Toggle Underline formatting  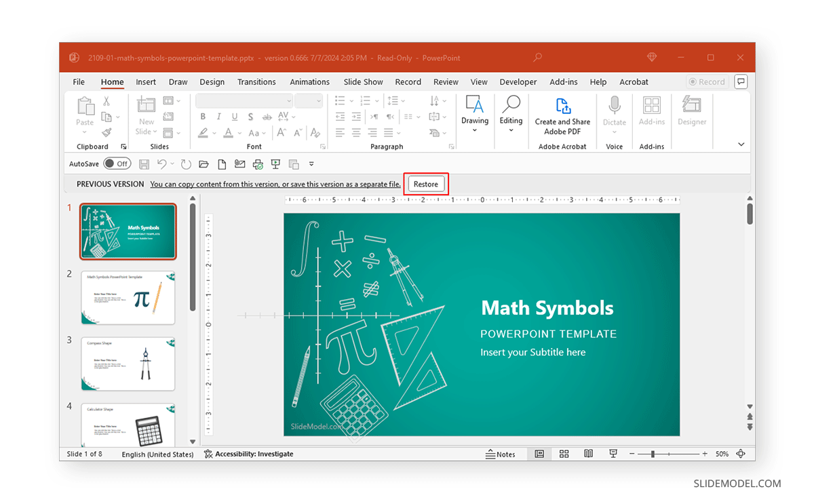pyautogui.click(x=235, y=117)
